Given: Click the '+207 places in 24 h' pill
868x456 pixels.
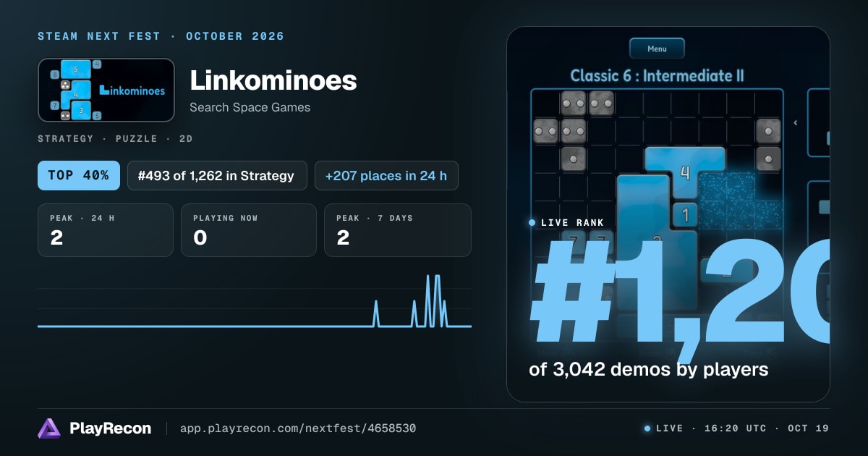Looking at the screenshot, I should tap(386, 175).
